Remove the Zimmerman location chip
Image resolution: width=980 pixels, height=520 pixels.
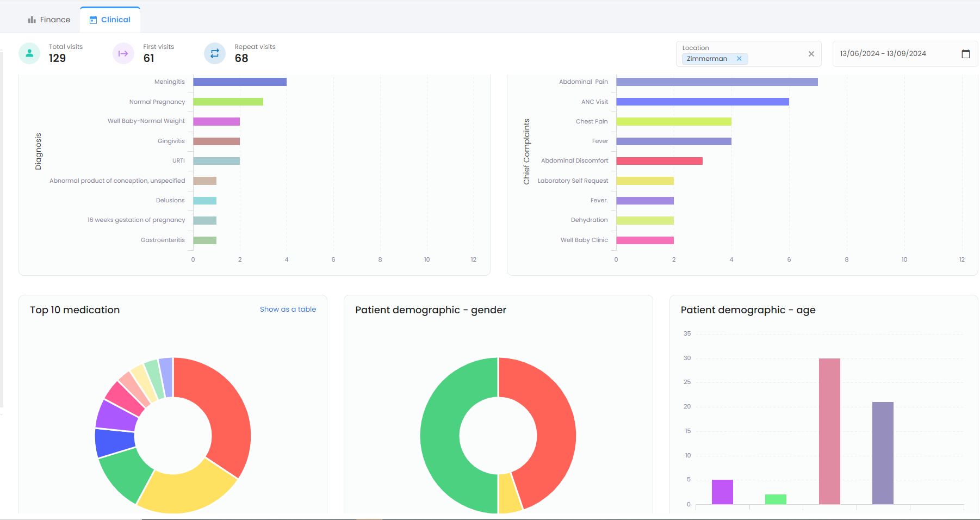(x=739, y=59)
